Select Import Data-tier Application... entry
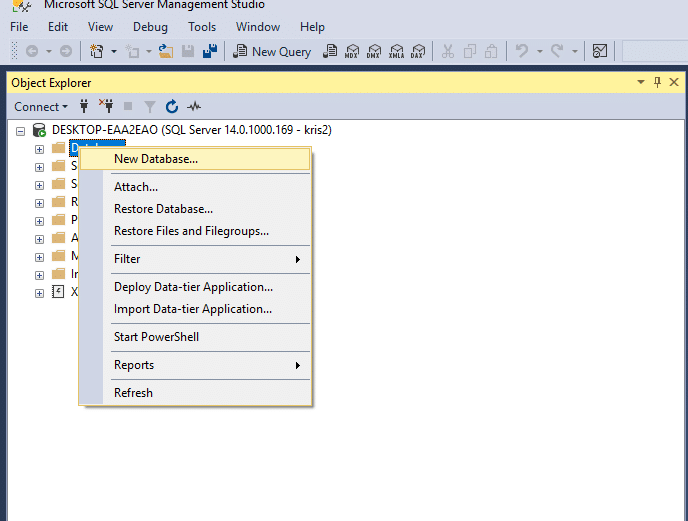This screenshot has width=688, height=521. coord(195,309)
